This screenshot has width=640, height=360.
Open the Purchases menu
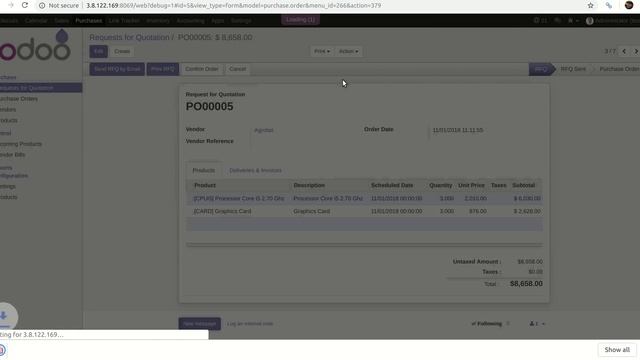click(89, 20)
